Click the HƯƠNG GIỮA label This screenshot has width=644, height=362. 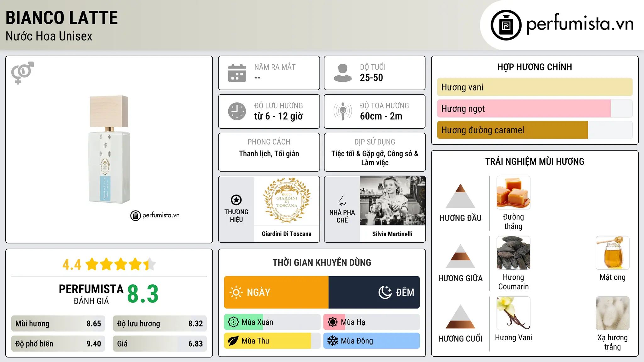click(x=460, y=278)
